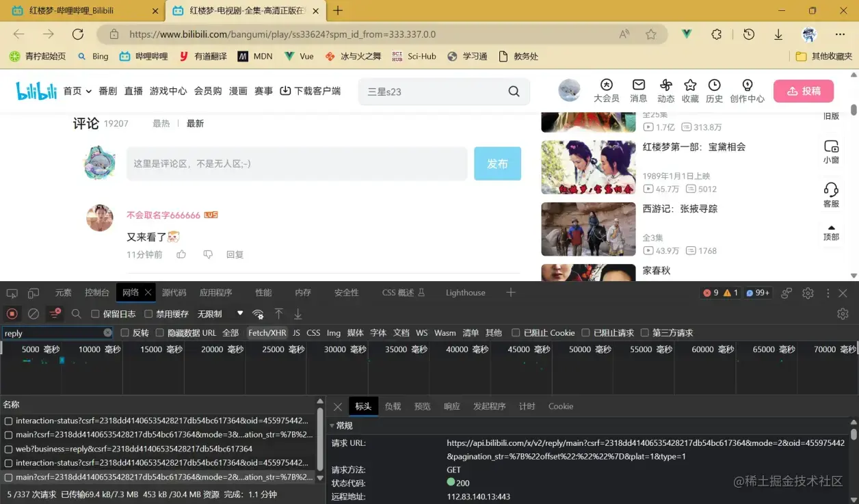
Task: Check box next to web?business=reply request
Action: coord(9,449)
